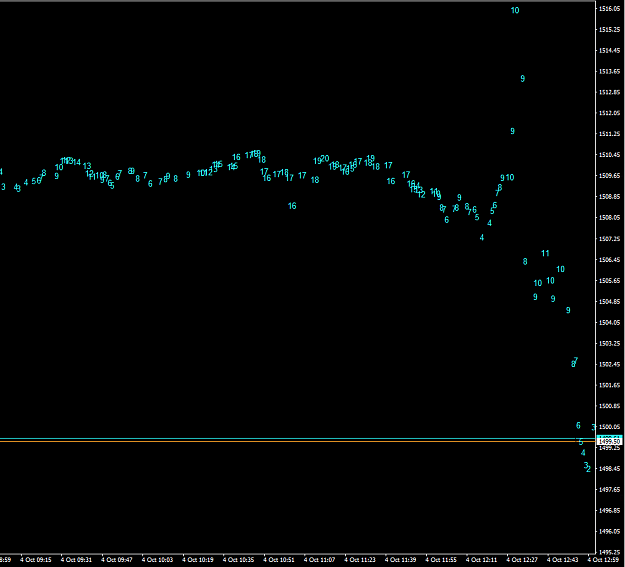Click the 4 Oct 11:55 time label
The height and width of the screenshot is (567, 625).
coord(441,560)
